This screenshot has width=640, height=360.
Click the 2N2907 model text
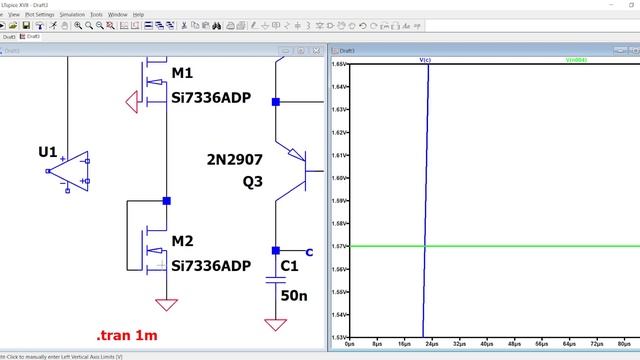tap(235, 160)
